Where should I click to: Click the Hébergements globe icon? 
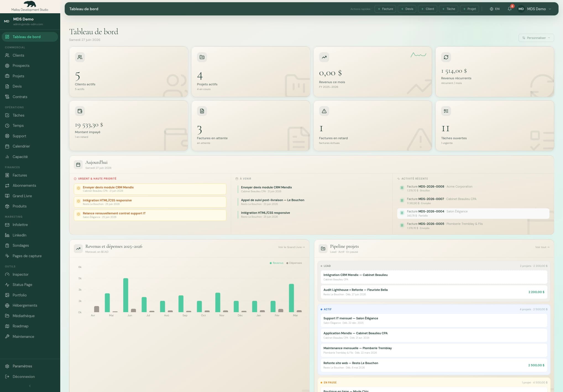click(x=7, y=305)
